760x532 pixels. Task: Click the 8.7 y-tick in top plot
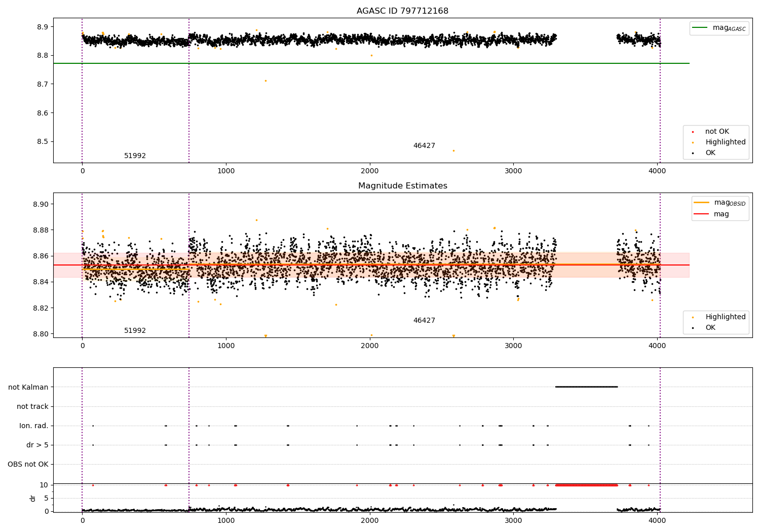(x=43, y=84)
